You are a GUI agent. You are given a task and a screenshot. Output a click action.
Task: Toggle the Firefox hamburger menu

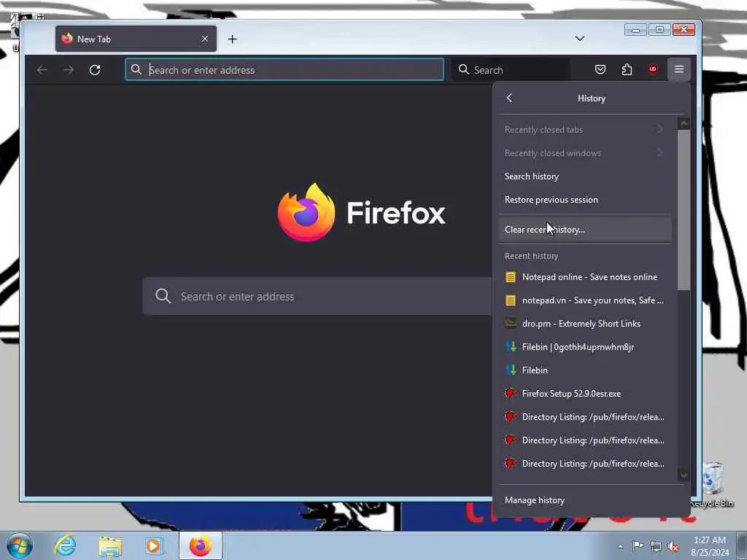(679, 69)
